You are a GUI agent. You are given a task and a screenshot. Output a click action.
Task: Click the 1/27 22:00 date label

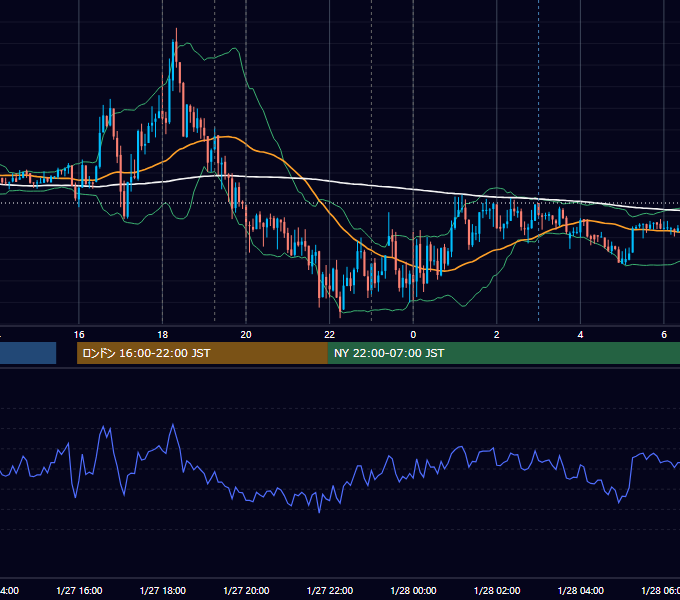[330, 590]
